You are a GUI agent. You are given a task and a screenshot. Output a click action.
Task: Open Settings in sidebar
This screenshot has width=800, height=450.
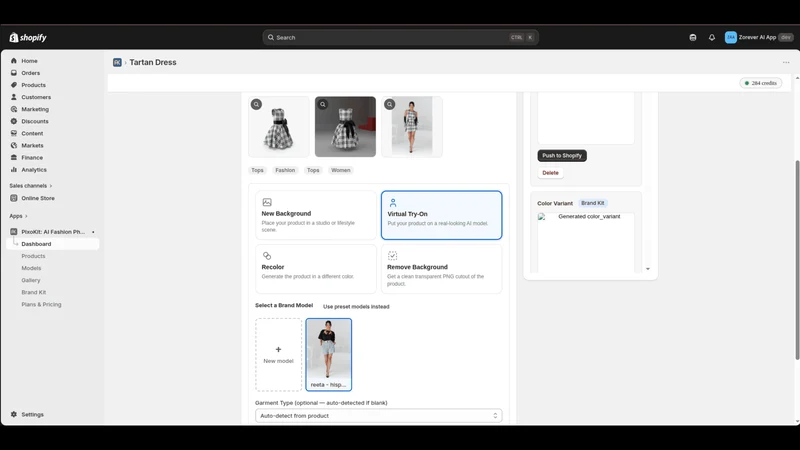tap(32, 414)
